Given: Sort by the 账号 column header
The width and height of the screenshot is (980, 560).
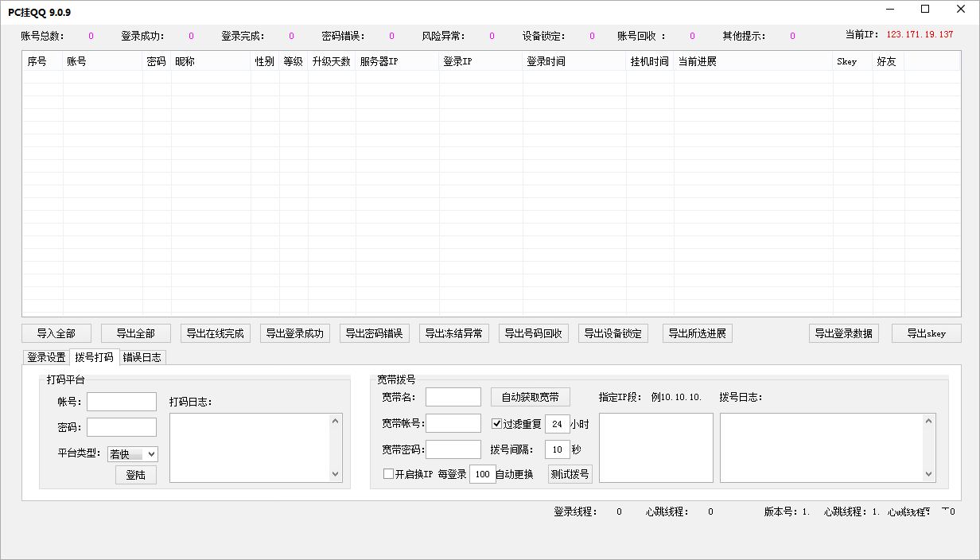Looking at the screenshot, I should (x=103, y=61).
